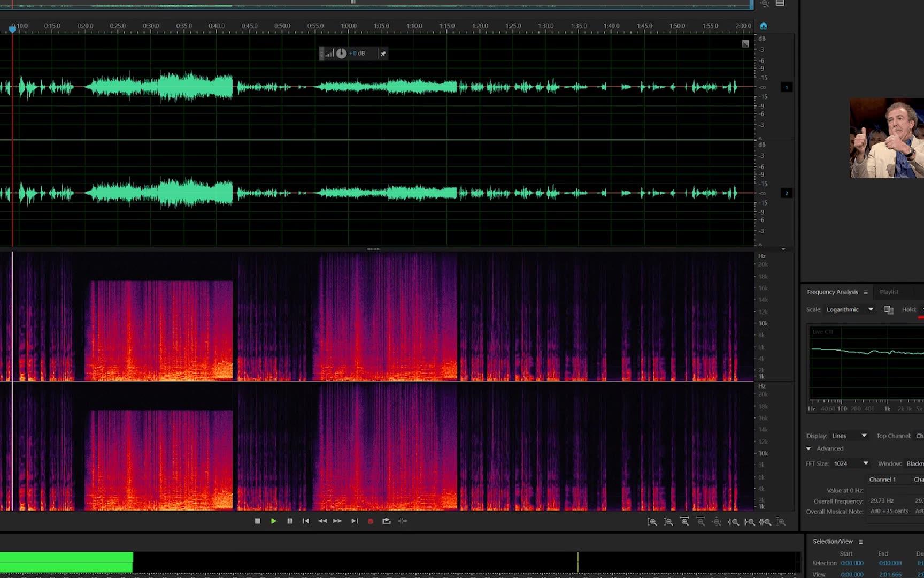Click the stacked-lines icon beside the top magnifier
Screen dimensions: 924x578
pos(780,3)
